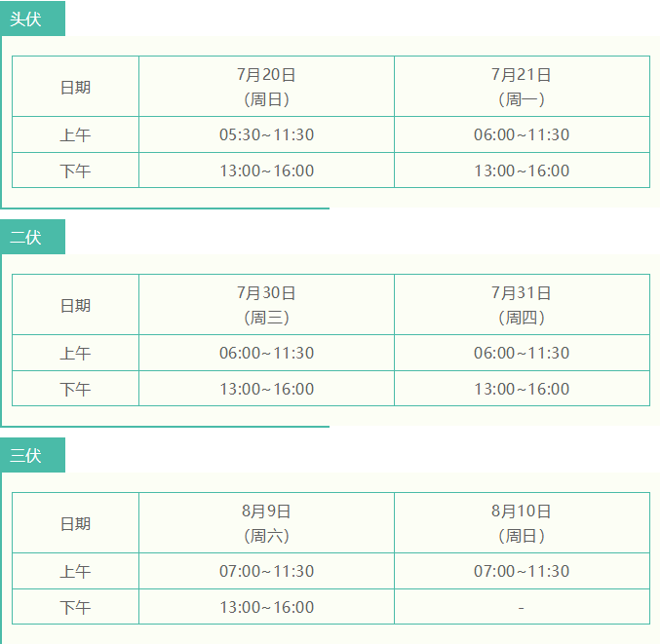Click the 上午 row label in 头伏 table
Image resolution: width=661 pixels, height=644 pixels.
(x=75, y=134)
